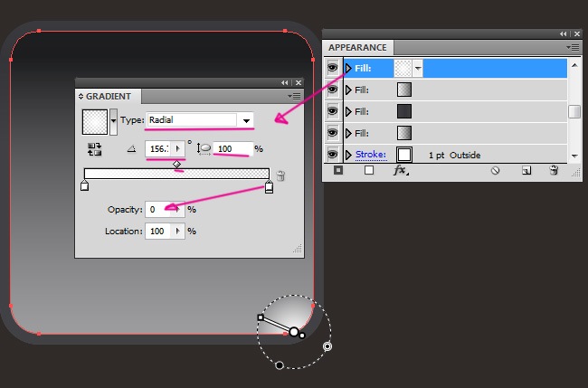Viewport: 588px width, 388px height.
Task: Hide the selected top Fill attribute
Action: pos(332,68)
